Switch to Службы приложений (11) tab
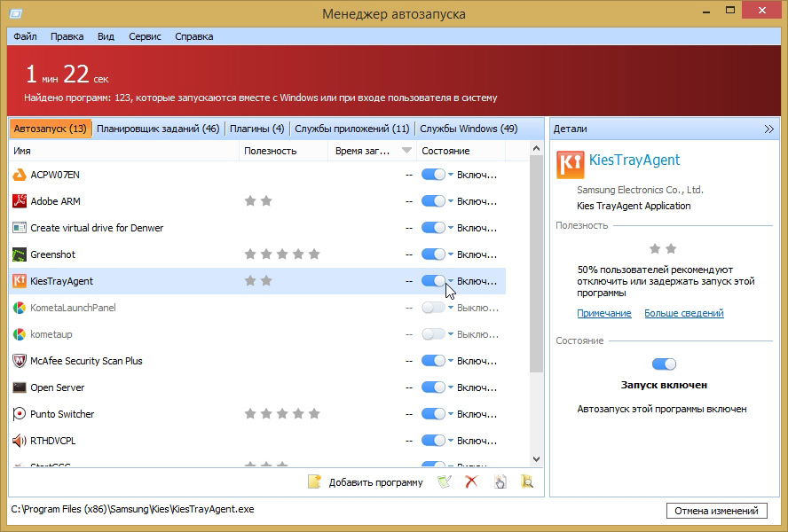788x532 pixels. 351,129
